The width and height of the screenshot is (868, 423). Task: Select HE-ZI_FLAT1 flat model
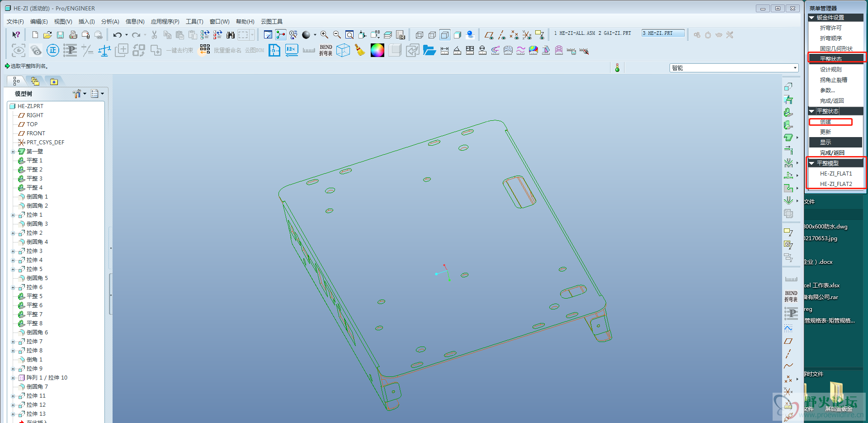pos(836,174)
